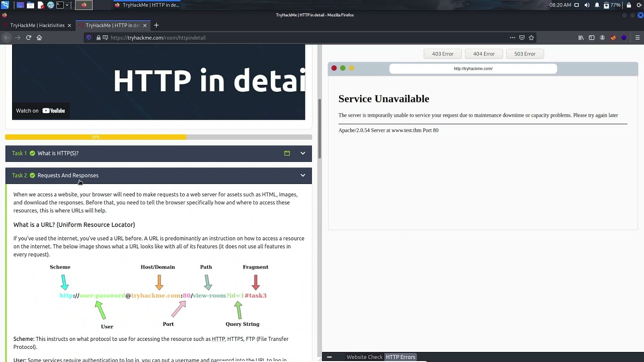Click the 'What is a URL?' section heading
Image resolution: width=644 pixels, height=362 pixels.
(74, 225)
